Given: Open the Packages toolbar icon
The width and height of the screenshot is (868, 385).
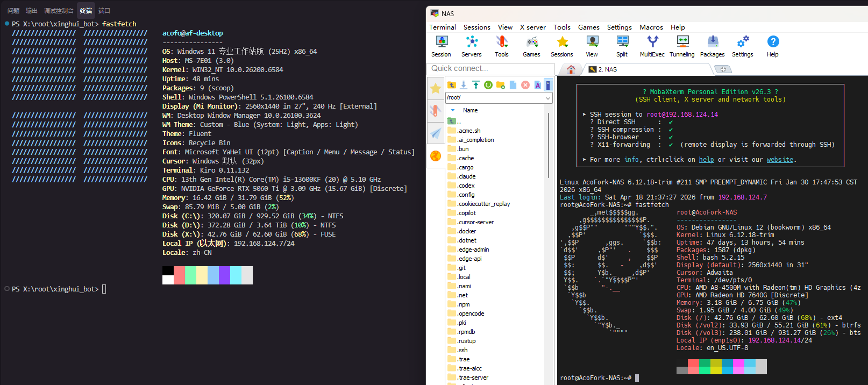Looking at the screenshot, I should click(x=713, y=46).
